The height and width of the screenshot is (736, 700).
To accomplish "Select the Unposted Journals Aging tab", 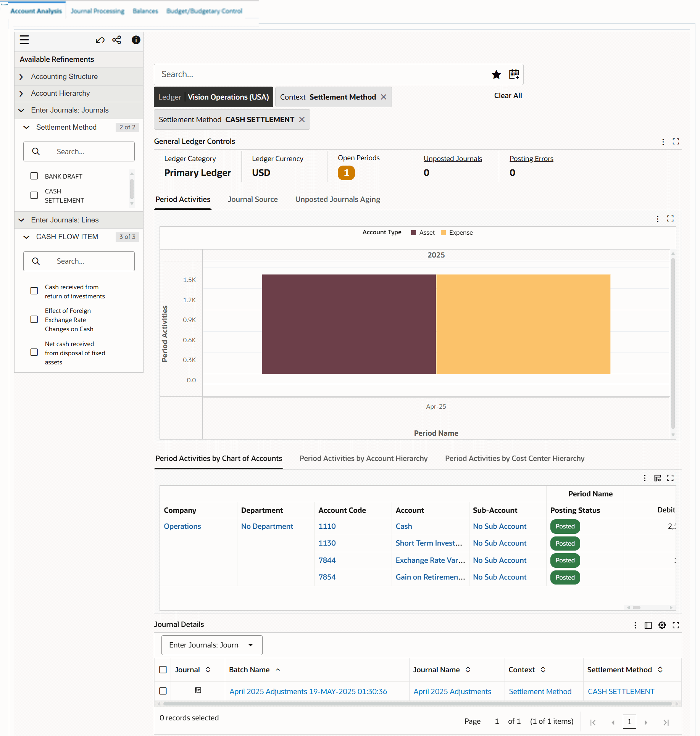I will pyautogui.click(x=338, y=200).
